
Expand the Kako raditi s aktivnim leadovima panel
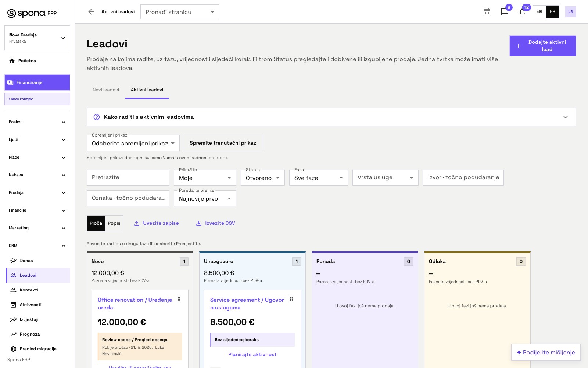[331, 117]
